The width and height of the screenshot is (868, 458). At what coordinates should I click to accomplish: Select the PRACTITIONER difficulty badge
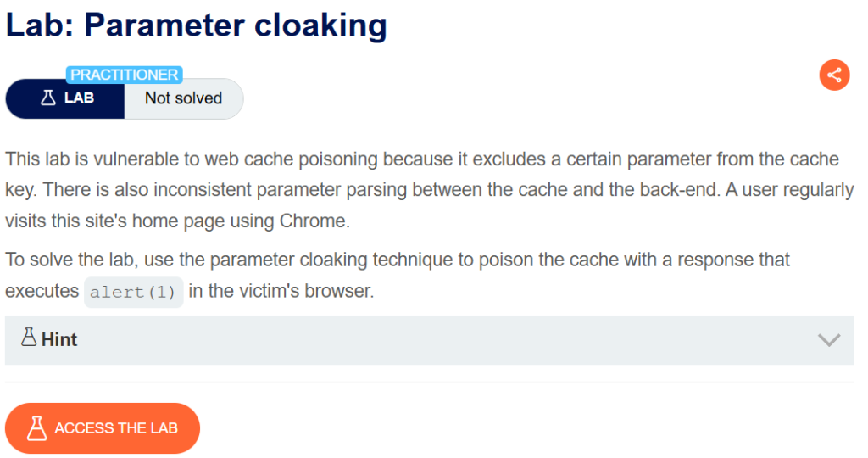click(124, 75)
